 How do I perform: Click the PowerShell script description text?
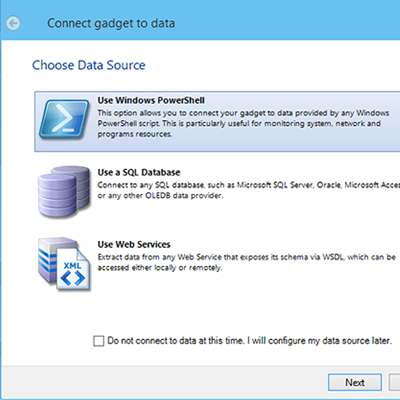pos(243,124)
